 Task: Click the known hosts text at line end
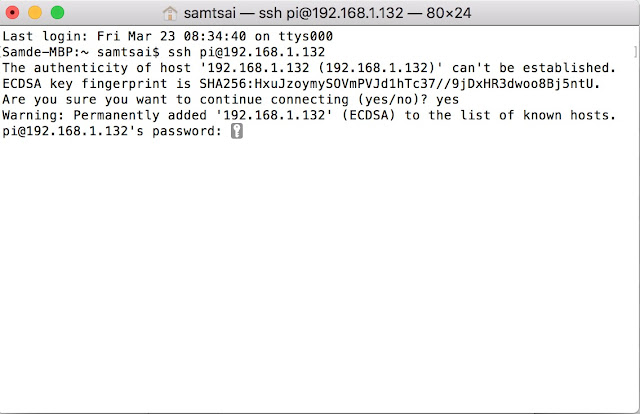pos(569,115)
